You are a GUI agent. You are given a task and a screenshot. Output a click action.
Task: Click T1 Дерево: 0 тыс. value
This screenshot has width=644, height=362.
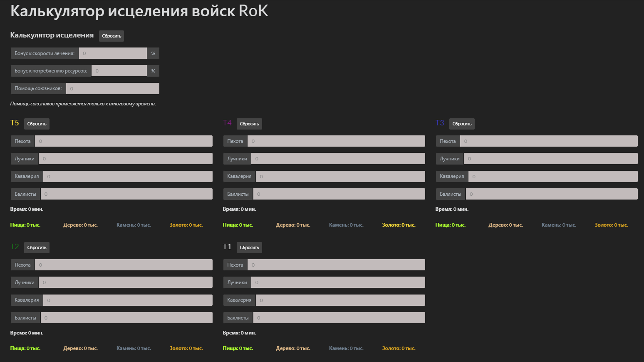293,348
